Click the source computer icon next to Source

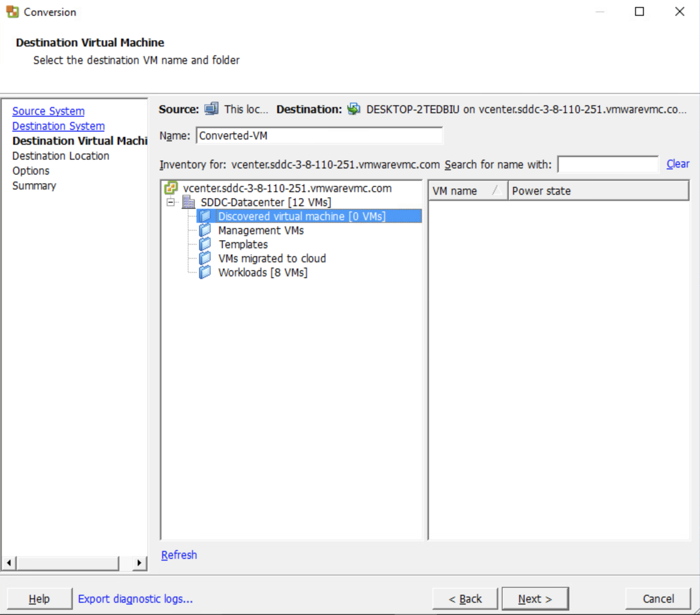point(211,108)
